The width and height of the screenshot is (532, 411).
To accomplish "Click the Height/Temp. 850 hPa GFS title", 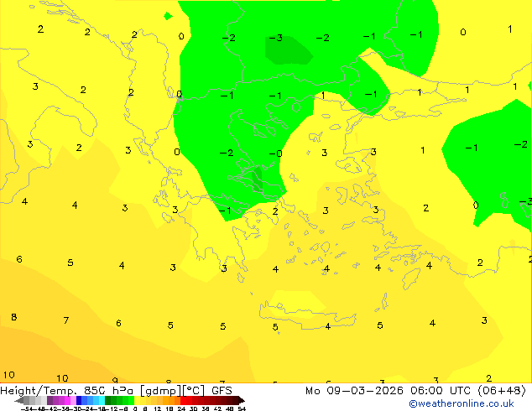I will point(116,391).
